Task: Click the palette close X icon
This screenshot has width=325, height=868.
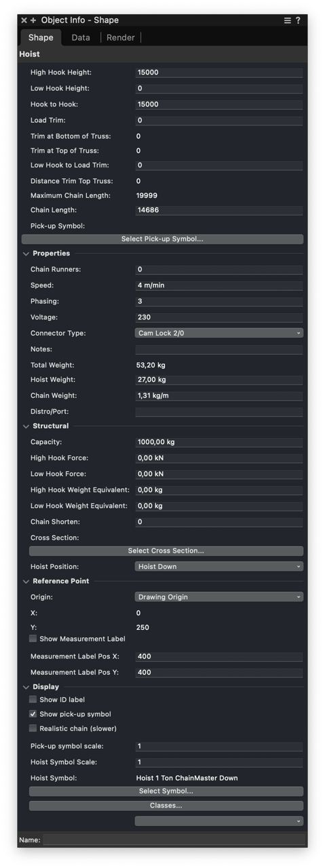Action: point(24,20)
